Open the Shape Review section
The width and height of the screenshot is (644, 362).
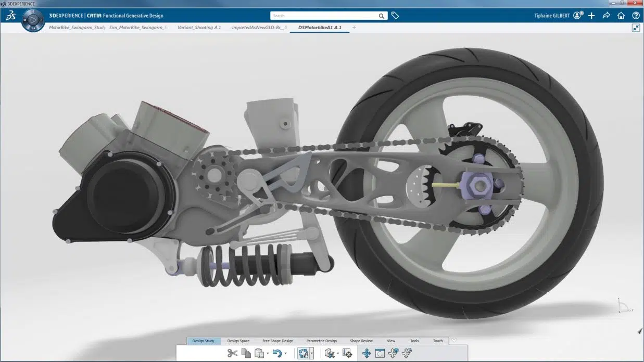(361, 341)
